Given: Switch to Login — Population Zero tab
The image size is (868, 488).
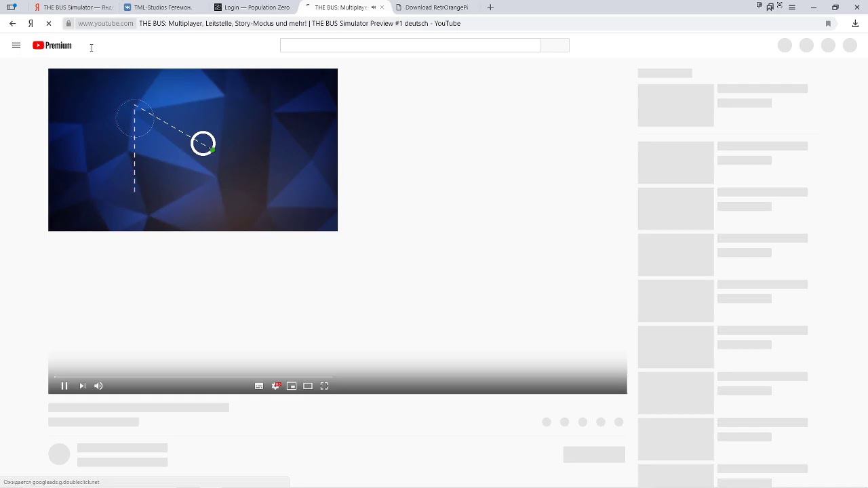Looking at the screenshot, I should pyautogui.click(x=252, y=7).
